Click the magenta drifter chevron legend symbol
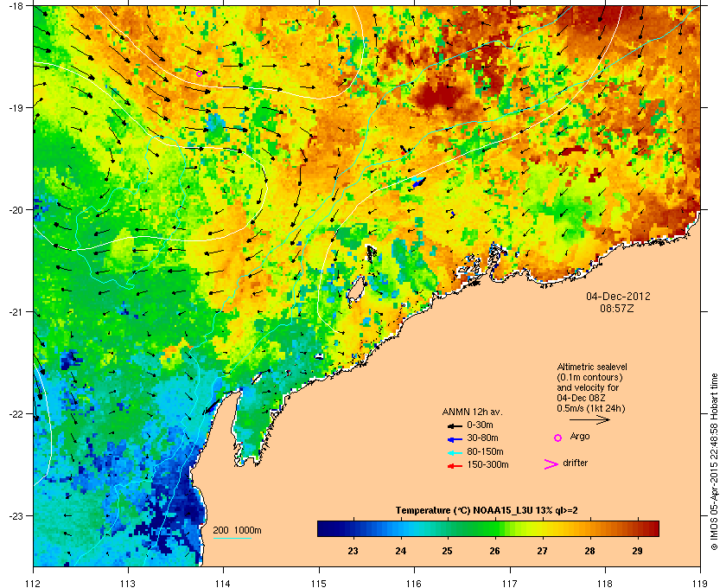The width and height of the screenshot is (726, 588). pyautogui.click(x=551, y=464)
